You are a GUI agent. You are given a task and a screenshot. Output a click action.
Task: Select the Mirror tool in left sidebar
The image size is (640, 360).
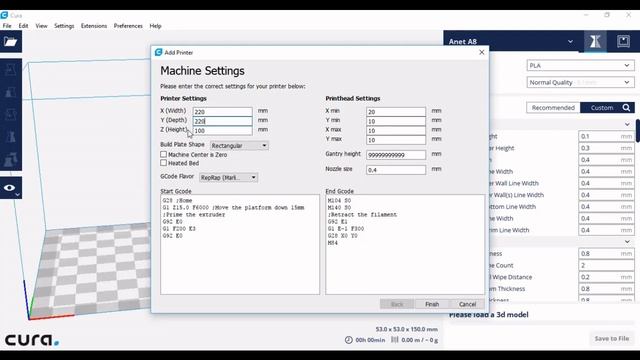pos(11,136)
